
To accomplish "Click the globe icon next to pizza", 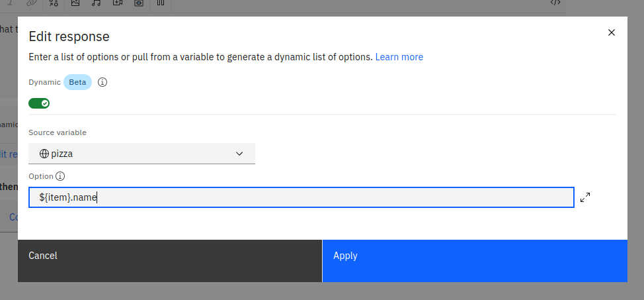I will coord(44,154).
